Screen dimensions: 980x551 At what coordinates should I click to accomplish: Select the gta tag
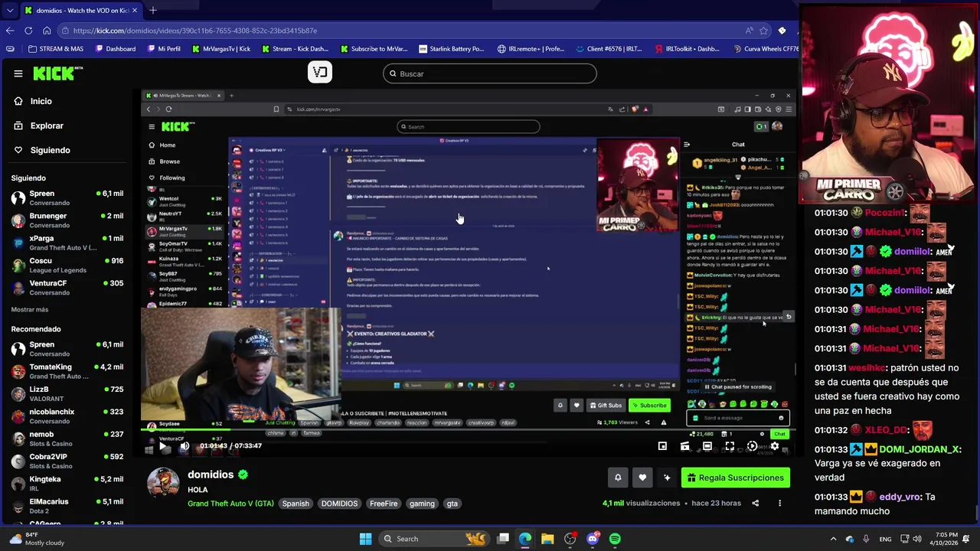[452, 504]
